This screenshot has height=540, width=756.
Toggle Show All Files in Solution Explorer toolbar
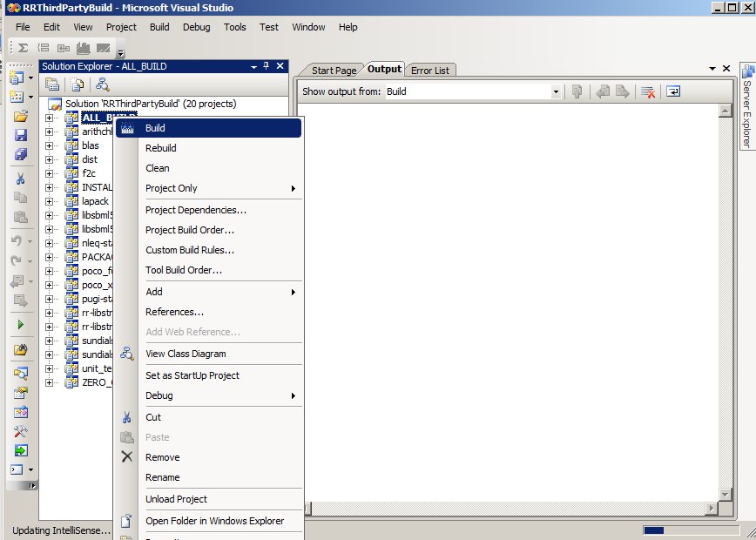(78, 84)
